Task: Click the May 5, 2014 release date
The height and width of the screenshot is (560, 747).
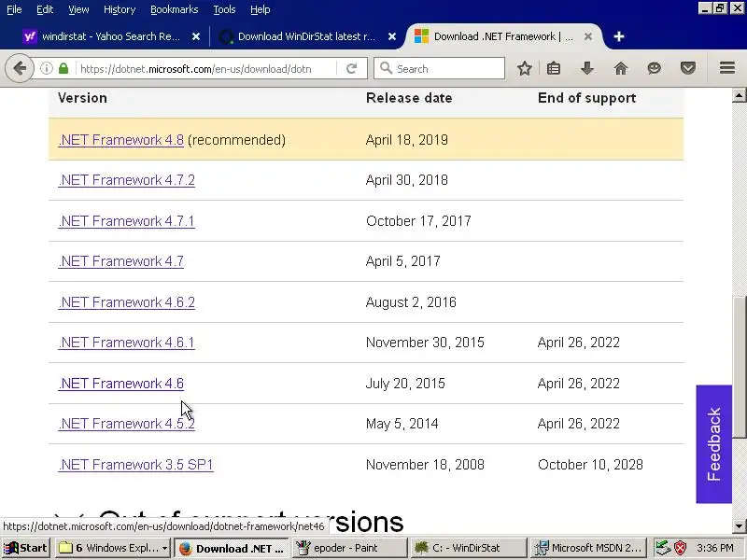Action: pyautogui.click(x=402, y=424)
